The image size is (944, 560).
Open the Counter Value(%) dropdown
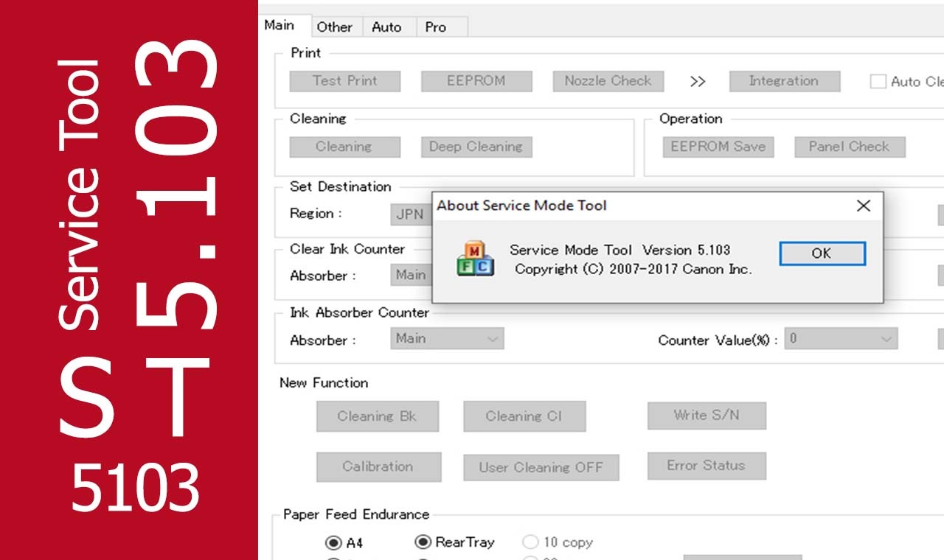(841, 339)
